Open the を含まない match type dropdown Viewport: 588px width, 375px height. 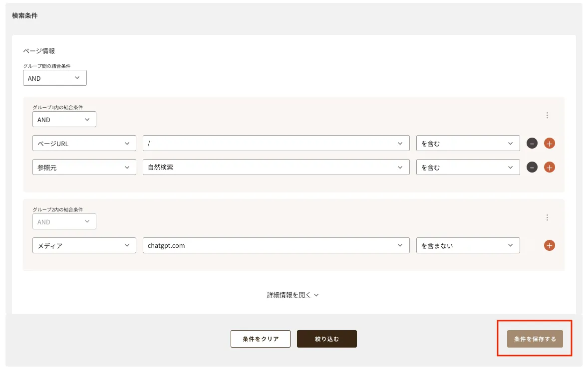click(468, 245)
